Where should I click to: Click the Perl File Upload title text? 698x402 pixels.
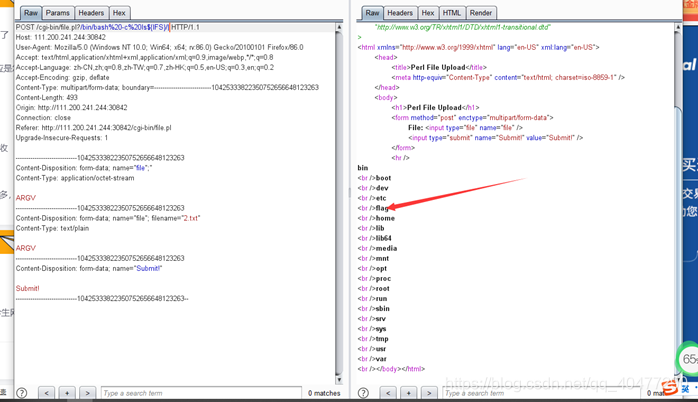click(438, 67)
